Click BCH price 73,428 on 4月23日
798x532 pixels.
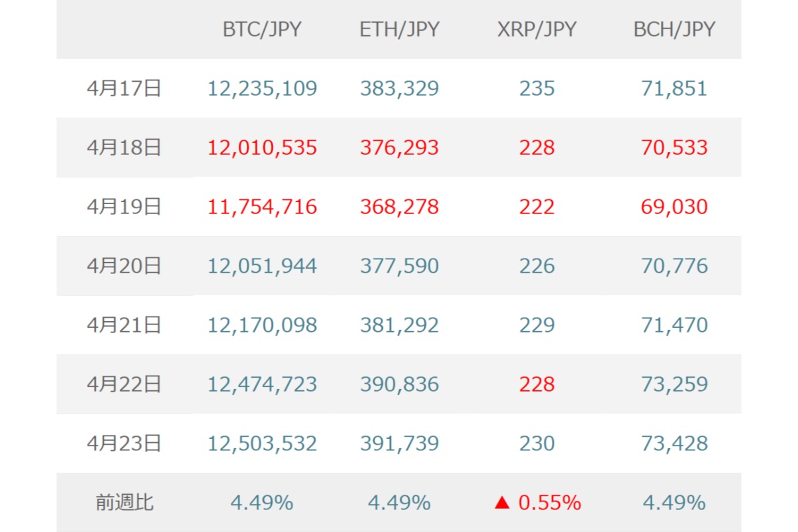pos(674,444)
